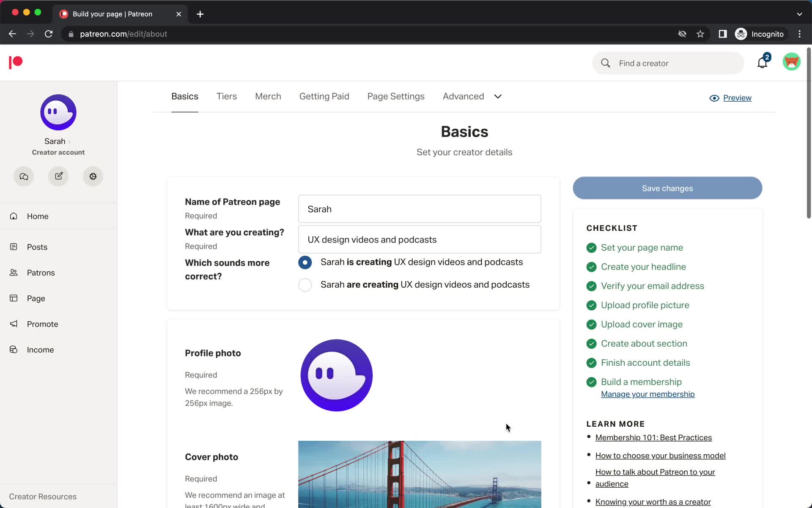Switch to the Tiers tab
Viewport: 812px width, 508px height.
(227, 96)
